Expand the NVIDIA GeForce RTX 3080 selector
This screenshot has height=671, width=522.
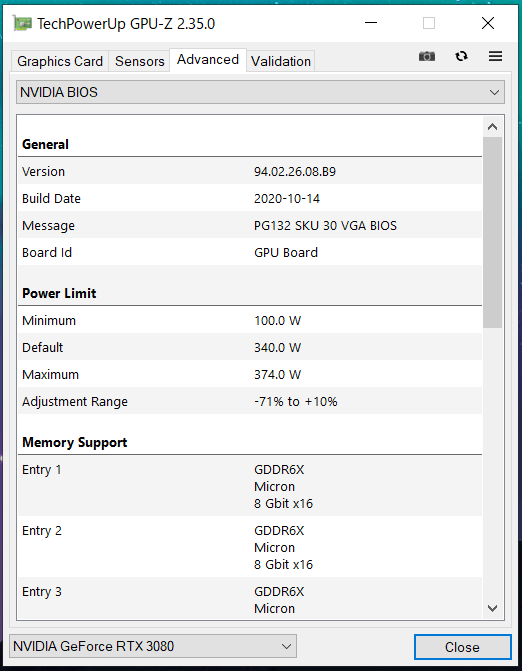click(153, 646)
